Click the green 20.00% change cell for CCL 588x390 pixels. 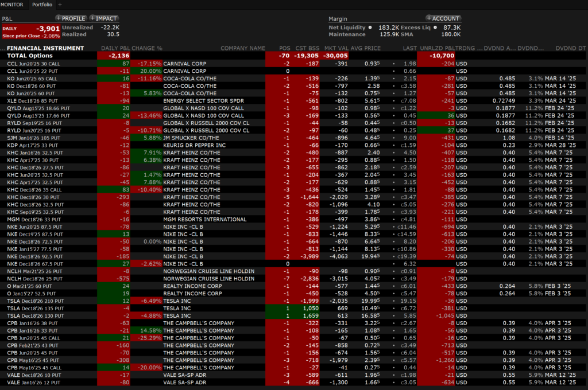[x=148, y=71]
